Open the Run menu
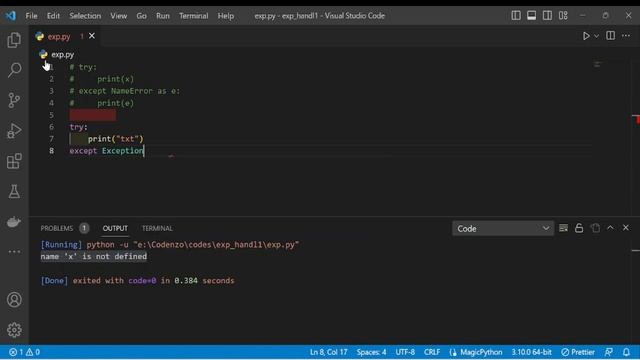 tap(162, 16)
